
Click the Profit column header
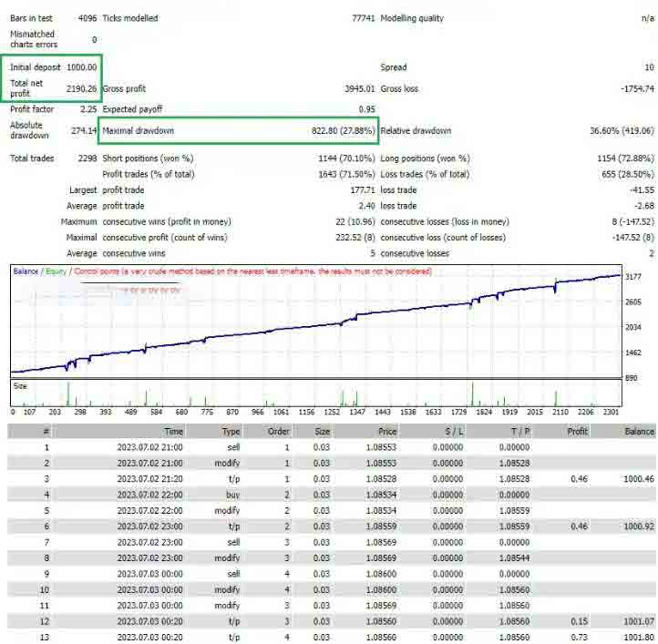[576, 431]
